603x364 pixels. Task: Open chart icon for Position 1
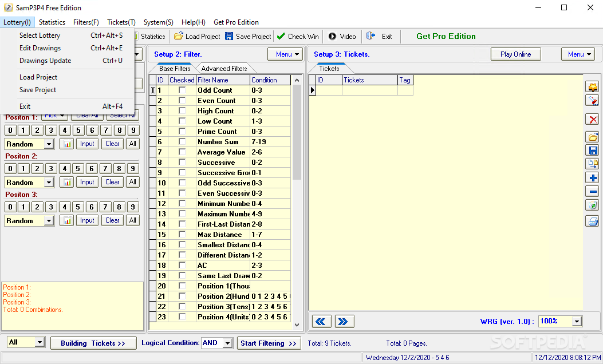(67, 144)
